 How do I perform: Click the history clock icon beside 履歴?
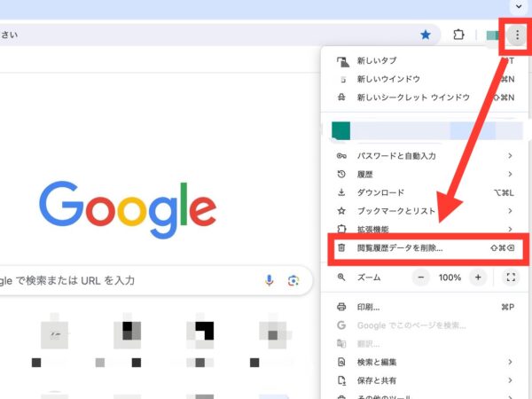(x=341, y=174)
